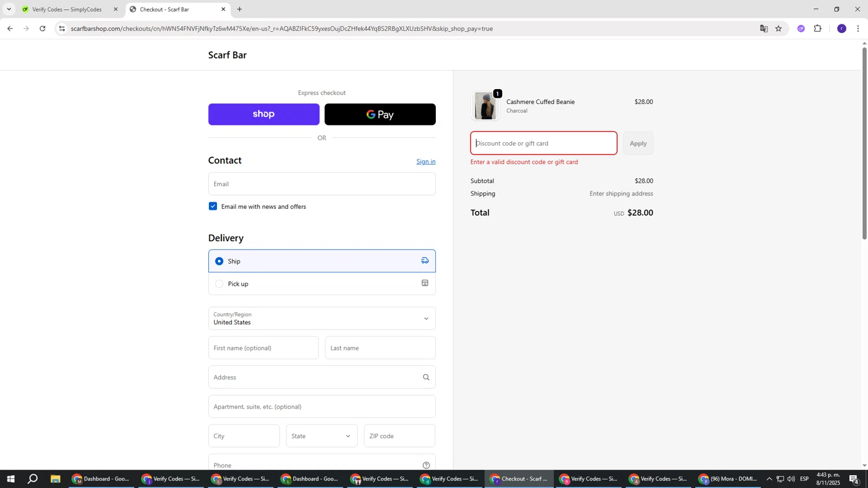Click the Enter a valid discount code error
This screenshot has height=488, width=868.
[524, 162]
